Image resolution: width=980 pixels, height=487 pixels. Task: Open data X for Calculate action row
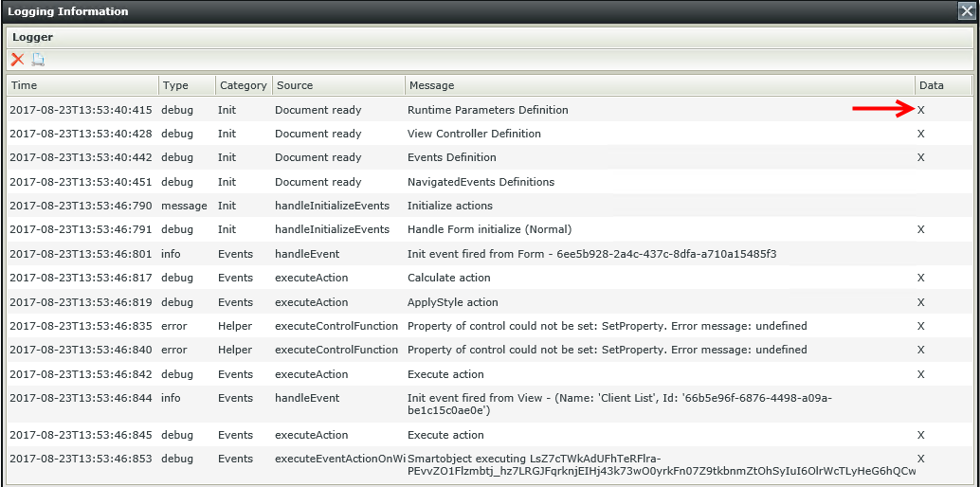920,278
